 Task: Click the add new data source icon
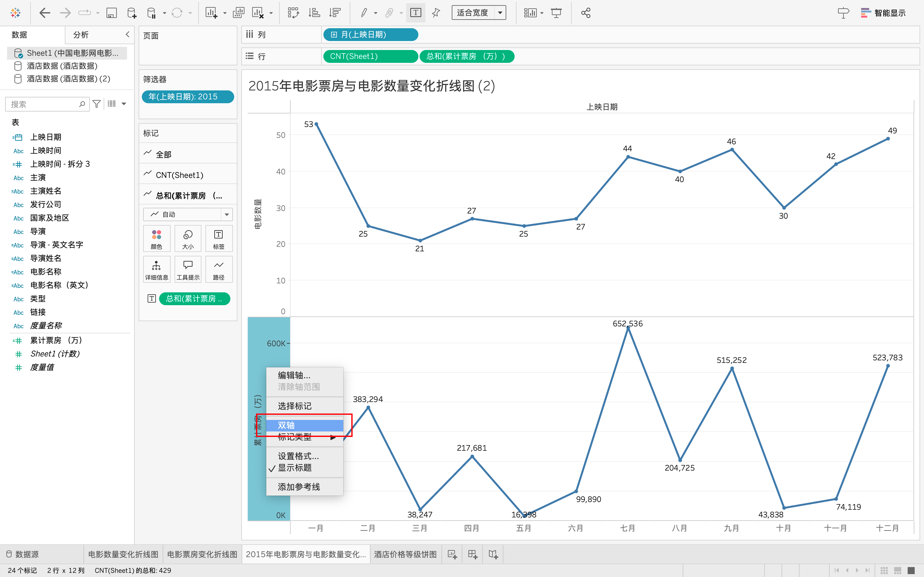[x=132, y=13]
